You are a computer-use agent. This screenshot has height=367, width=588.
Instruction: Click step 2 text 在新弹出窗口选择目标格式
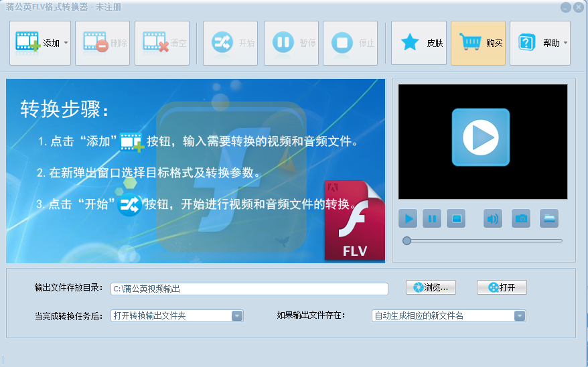[x=149, y=173]
